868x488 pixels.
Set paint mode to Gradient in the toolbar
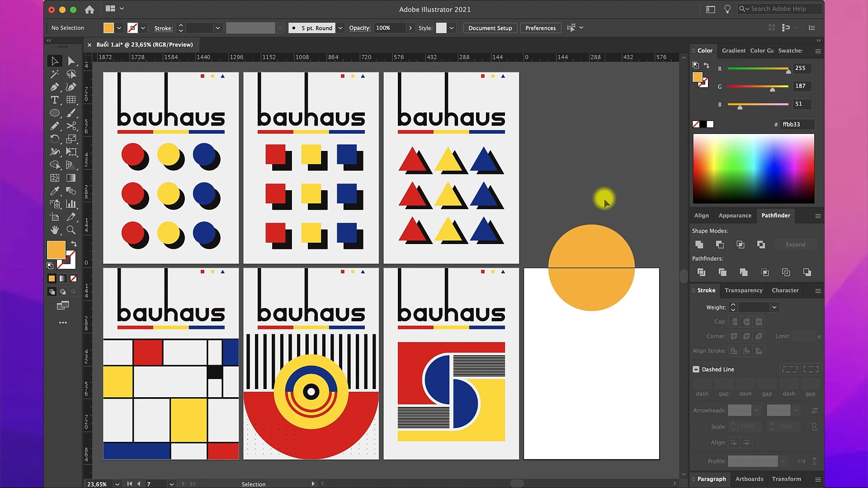[62, 278]
